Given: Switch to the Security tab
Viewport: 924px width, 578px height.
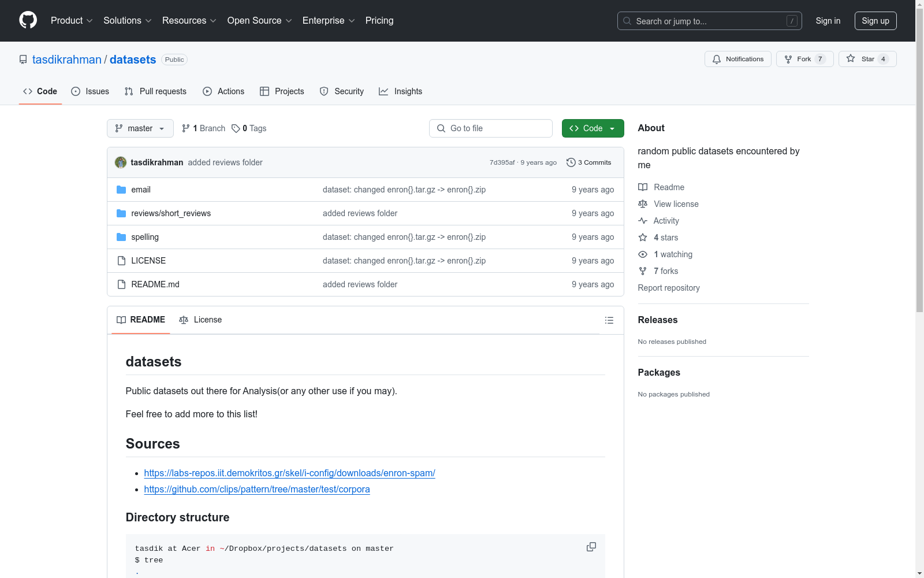Looking at the screenshot, I should click(342, 91).
